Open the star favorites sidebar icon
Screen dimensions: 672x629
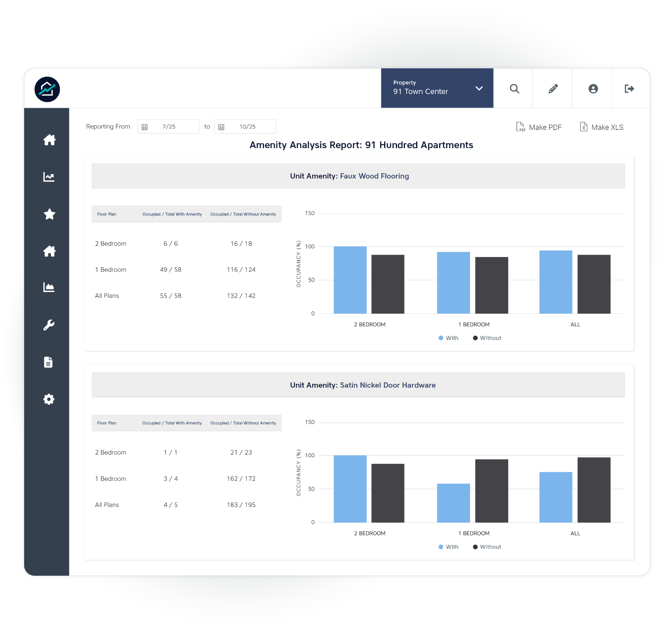pyautogui.click(x=49, y=214)
